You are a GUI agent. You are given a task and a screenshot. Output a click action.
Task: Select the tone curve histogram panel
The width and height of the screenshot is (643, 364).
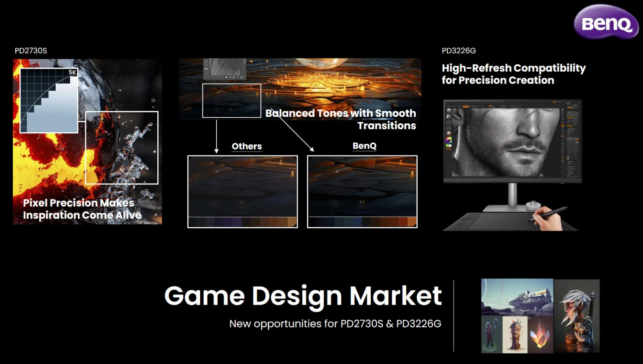pyautogui.click(x=224, y=69)
